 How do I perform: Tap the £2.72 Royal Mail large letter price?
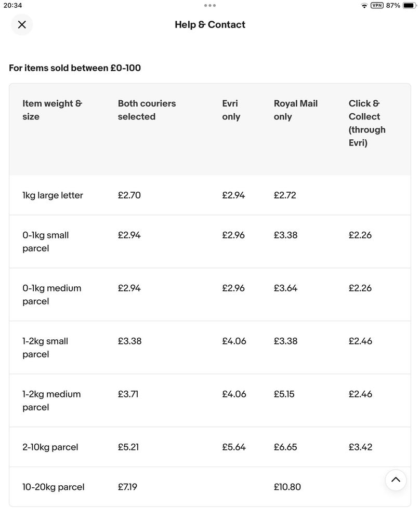click(285, 195)
